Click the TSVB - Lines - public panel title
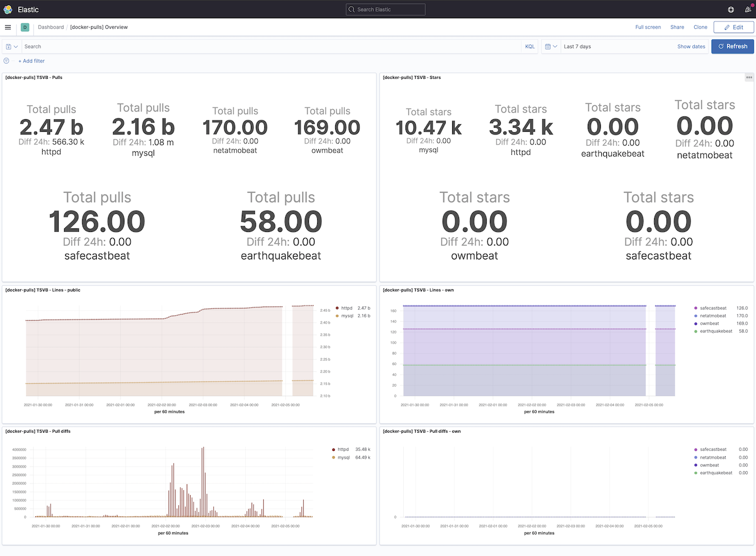Viewport: 756px width, 556px height. pyautogui.click(x=43, y=290)
